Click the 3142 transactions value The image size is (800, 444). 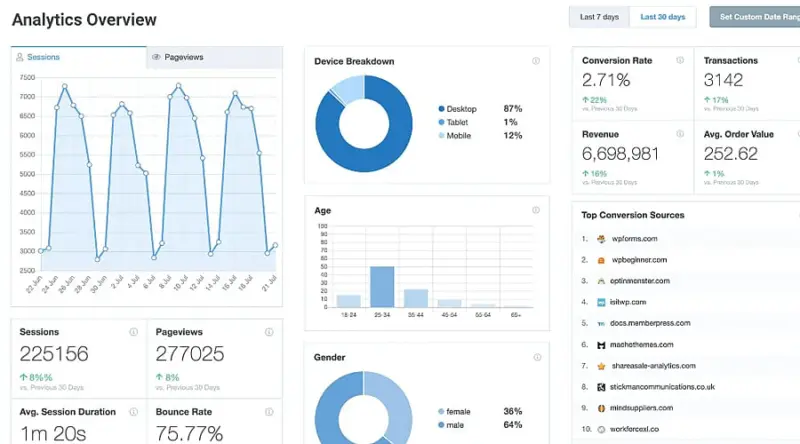(723, 80)
